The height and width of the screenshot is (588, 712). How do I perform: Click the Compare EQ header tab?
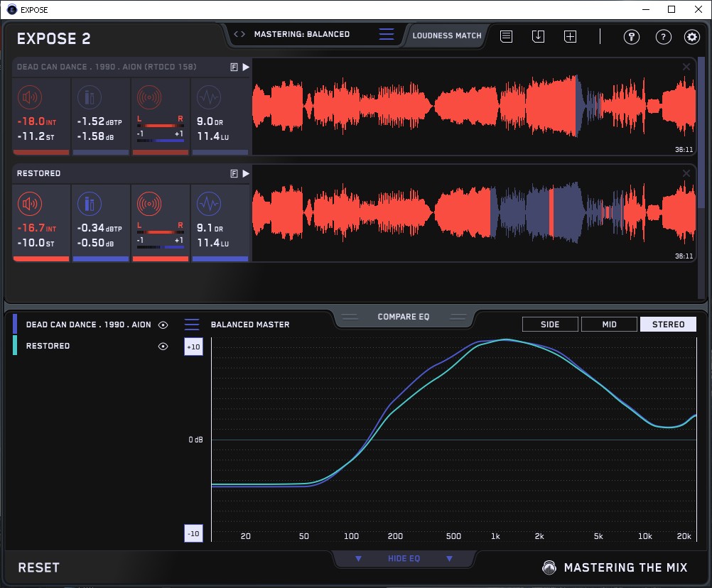coord(404,317)
